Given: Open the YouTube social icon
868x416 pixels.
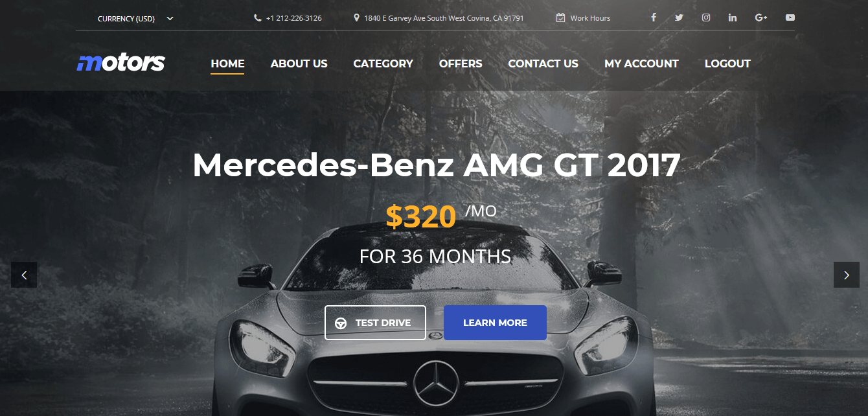Looking at the screenshot, I should pos(790,17).
